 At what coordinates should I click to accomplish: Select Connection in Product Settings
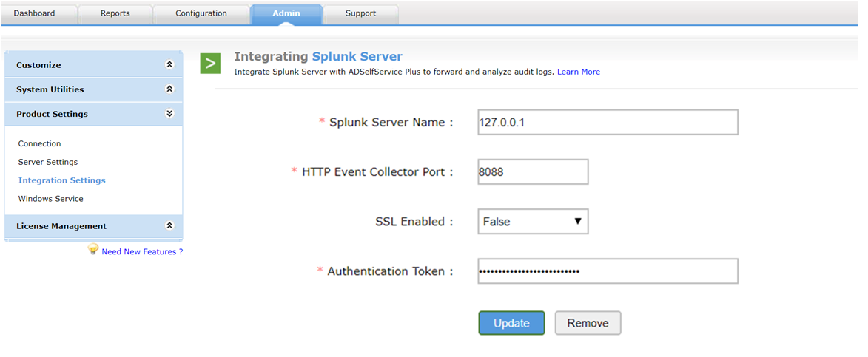[x=39, y=143]
